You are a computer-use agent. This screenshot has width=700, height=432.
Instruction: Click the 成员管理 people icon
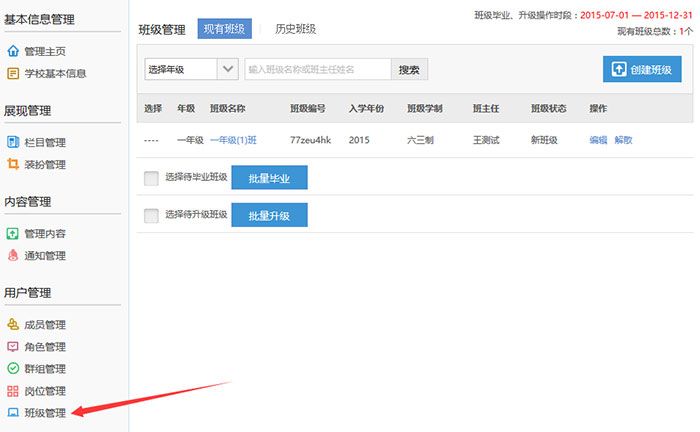point(13,325)
